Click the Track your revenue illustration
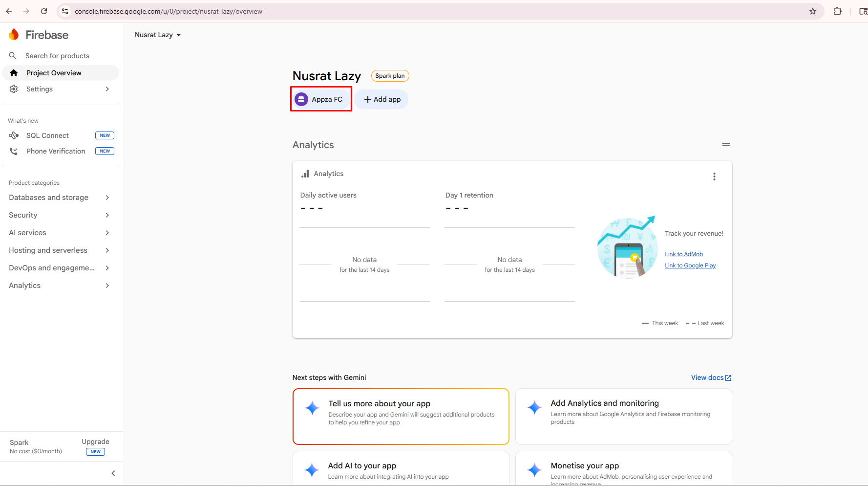Viewport: 868px width, 486px height. pyautogui.click(x=627, y=247)
